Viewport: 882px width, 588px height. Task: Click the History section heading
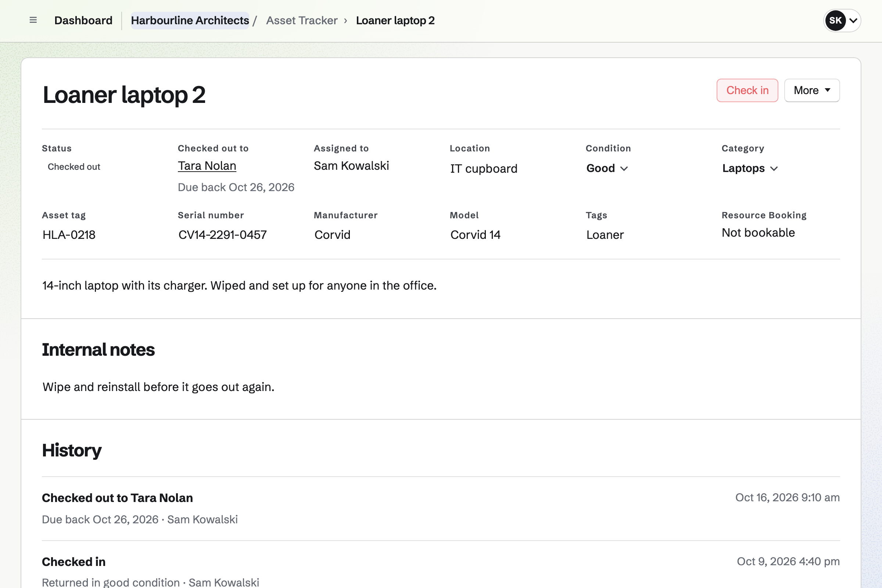point(72,451)
